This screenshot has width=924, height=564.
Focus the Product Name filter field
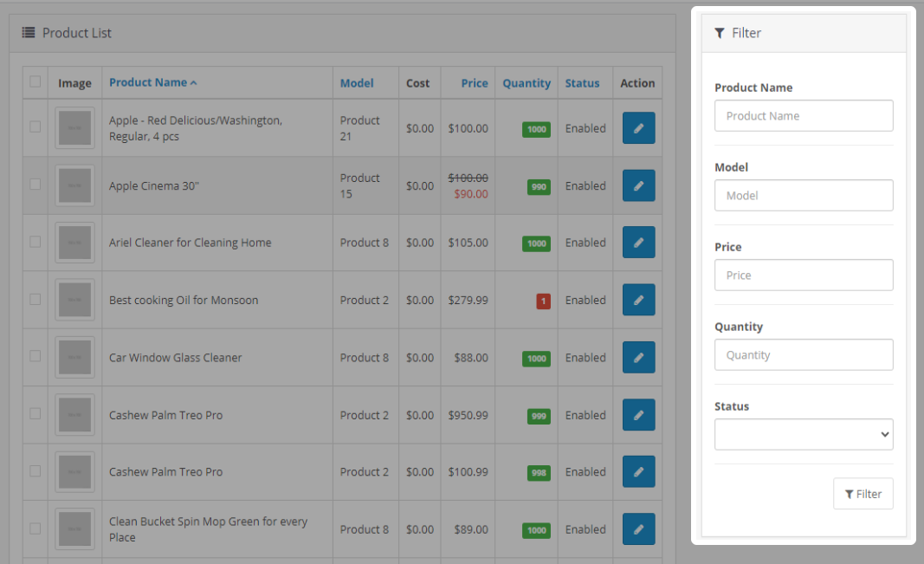click(x=803, y=116)
